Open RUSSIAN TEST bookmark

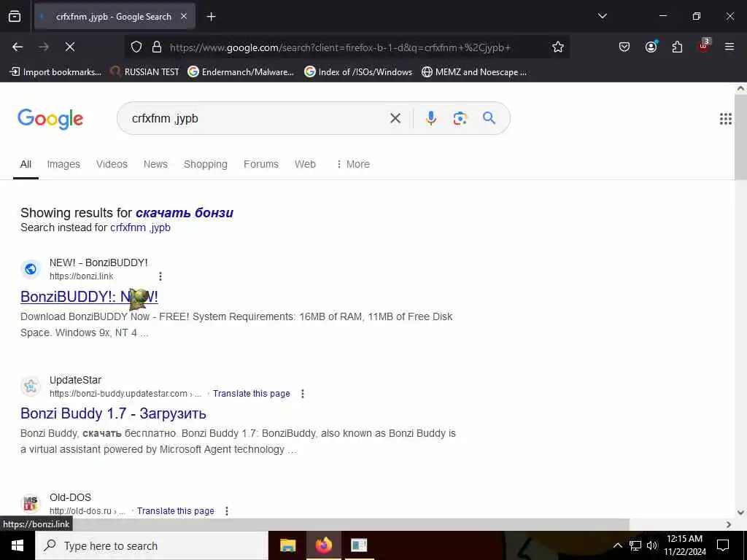click(144, 72)
